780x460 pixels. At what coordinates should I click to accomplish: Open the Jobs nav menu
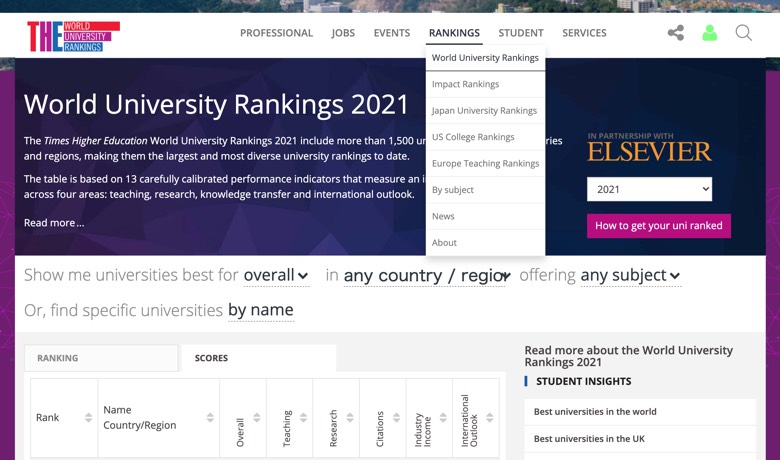tap(343, 33)
